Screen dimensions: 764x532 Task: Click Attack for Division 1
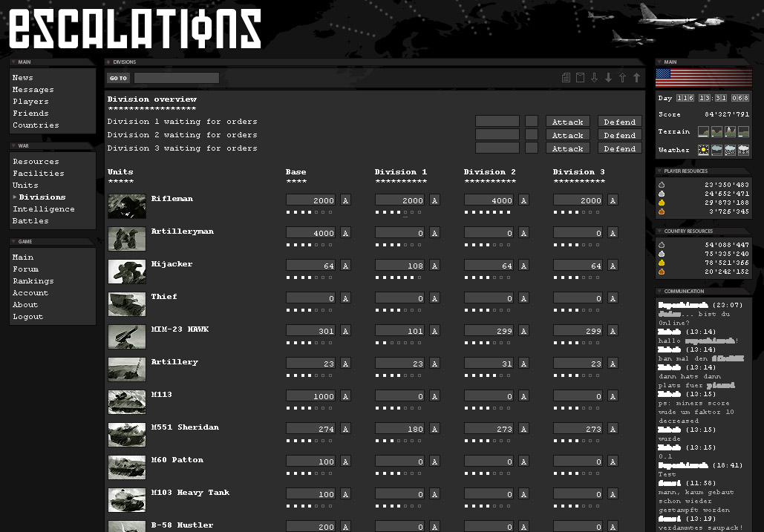567,122
